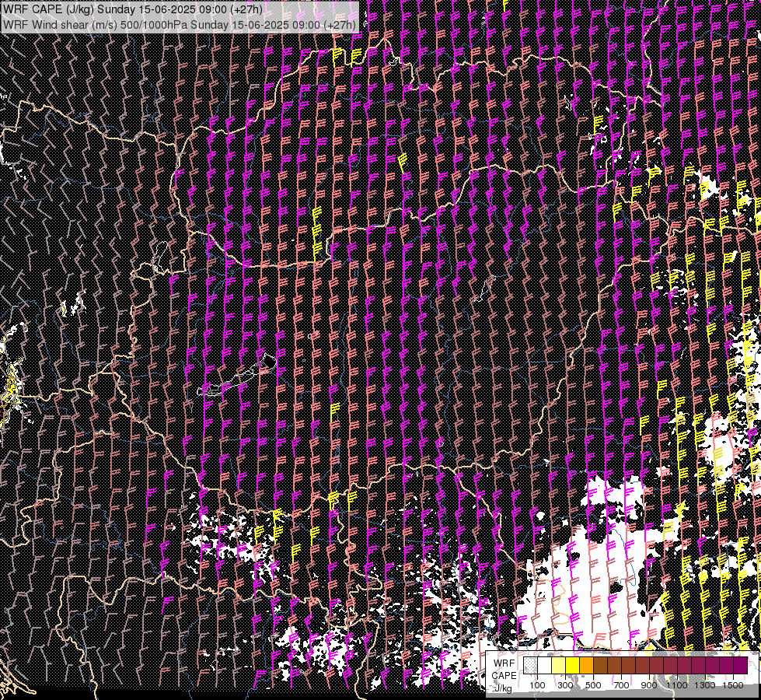Click the WRF Wind shear title line
The image size is (761, 700).
point(180,24)
